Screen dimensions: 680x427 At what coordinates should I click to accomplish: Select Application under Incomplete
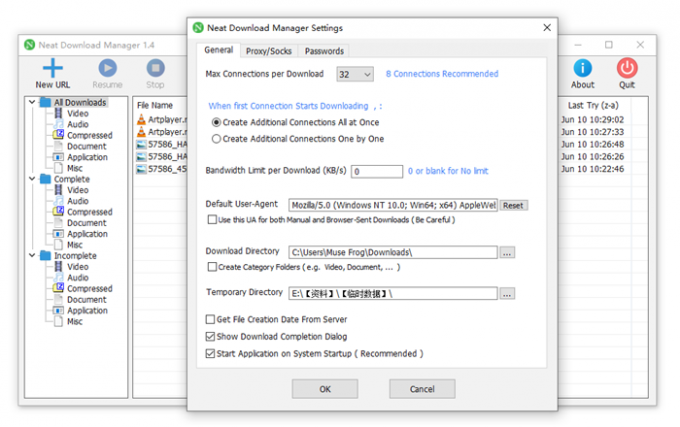click(x=87, y=311)
